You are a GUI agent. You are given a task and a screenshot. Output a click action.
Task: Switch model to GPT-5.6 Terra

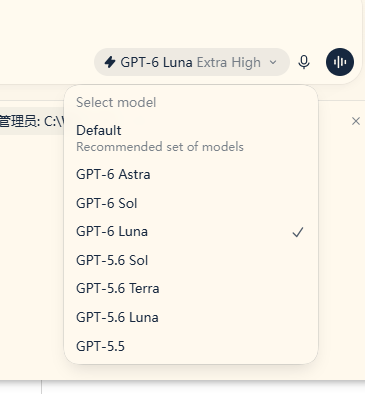pyautogui.click(x=191, y=289)
